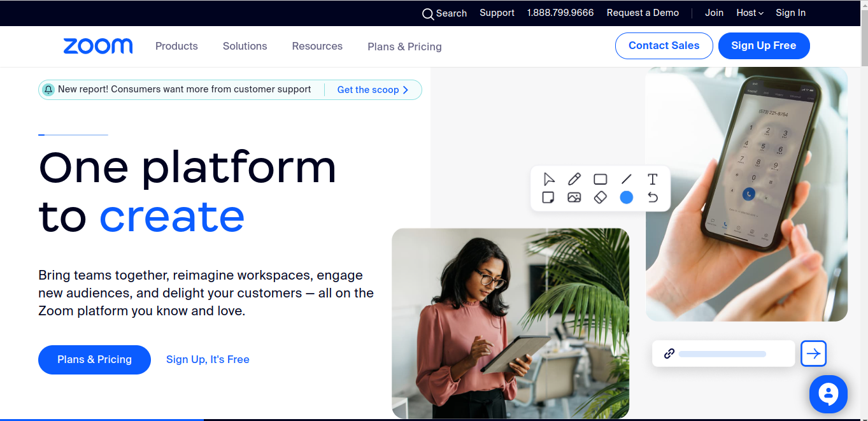The height and width of the screenshot is (421, 868).
Task: Click the Zoom logo
Action: 98,46
